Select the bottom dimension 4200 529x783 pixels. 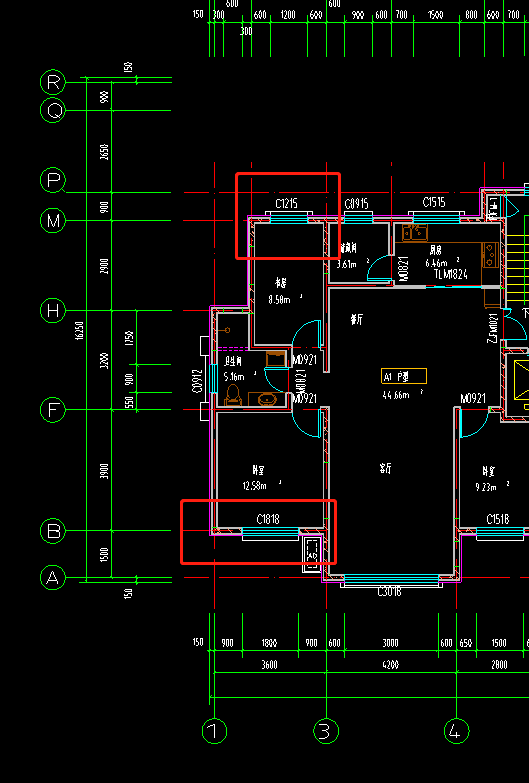(391, 665)
